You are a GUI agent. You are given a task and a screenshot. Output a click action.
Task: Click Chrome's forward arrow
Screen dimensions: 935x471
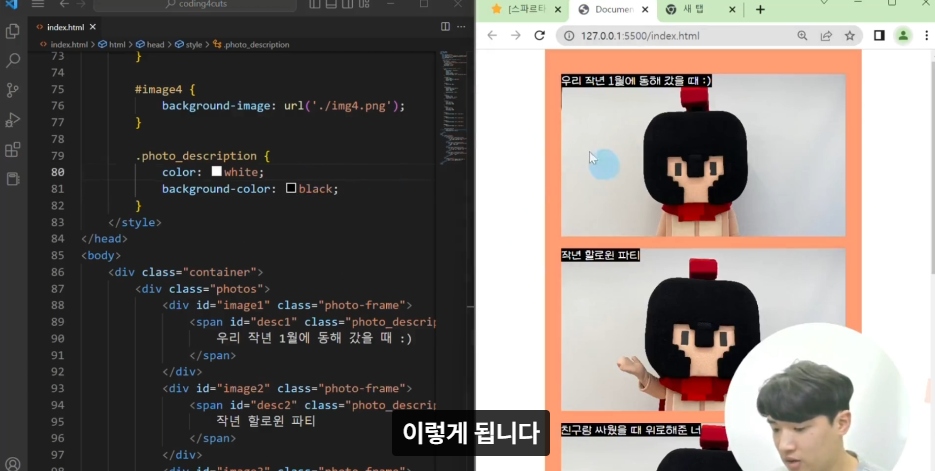click(x=516, y=36)
